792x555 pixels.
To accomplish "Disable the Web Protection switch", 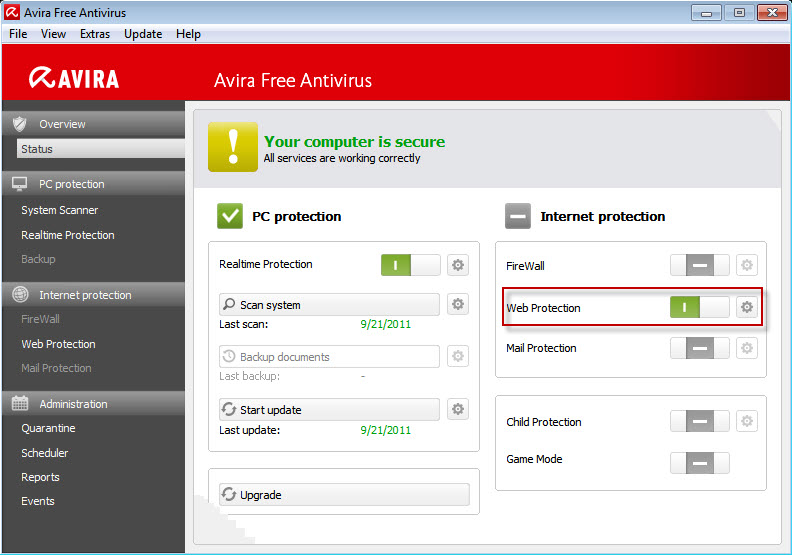I will tap(700, 307).
